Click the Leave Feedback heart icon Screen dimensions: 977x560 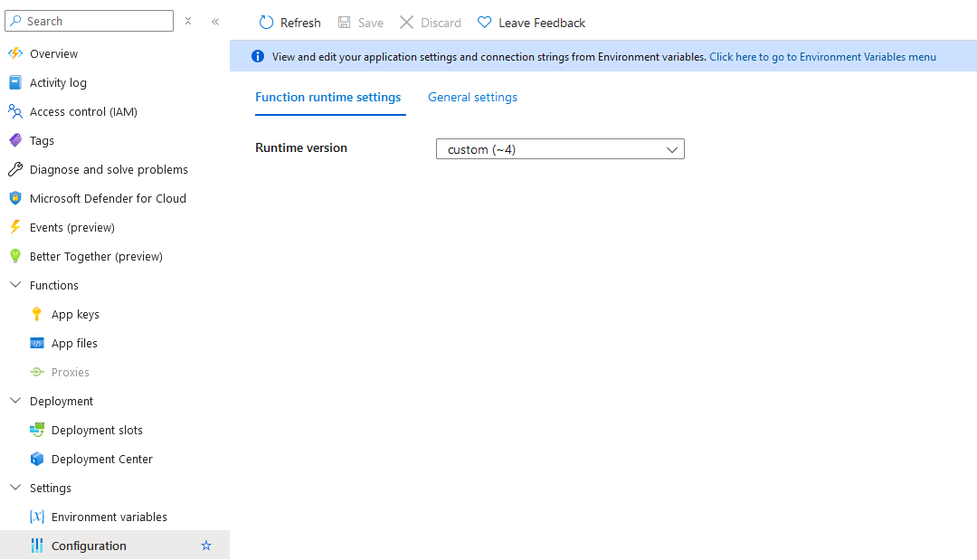point(484,23)
